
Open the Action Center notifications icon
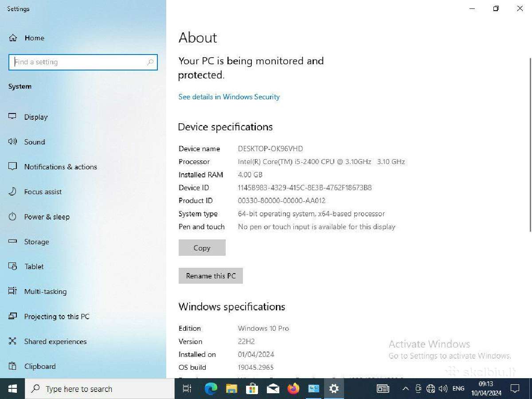515,389
